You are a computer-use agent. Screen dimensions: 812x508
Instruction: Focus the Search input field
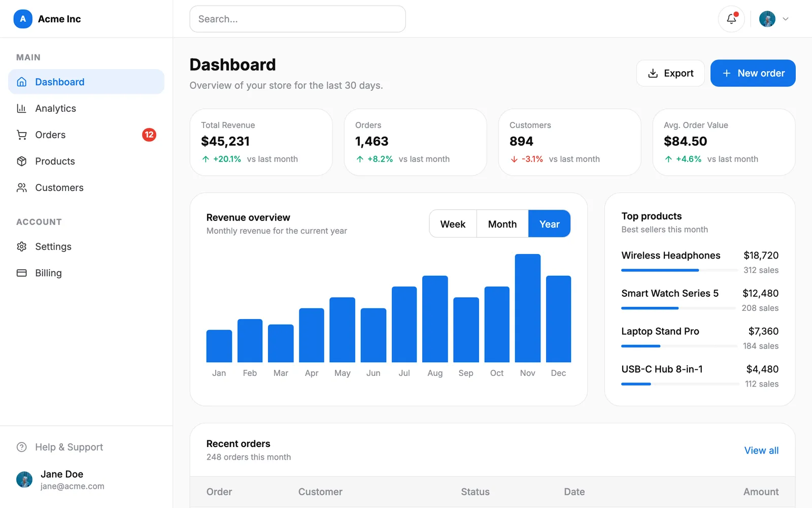(297, 19)
